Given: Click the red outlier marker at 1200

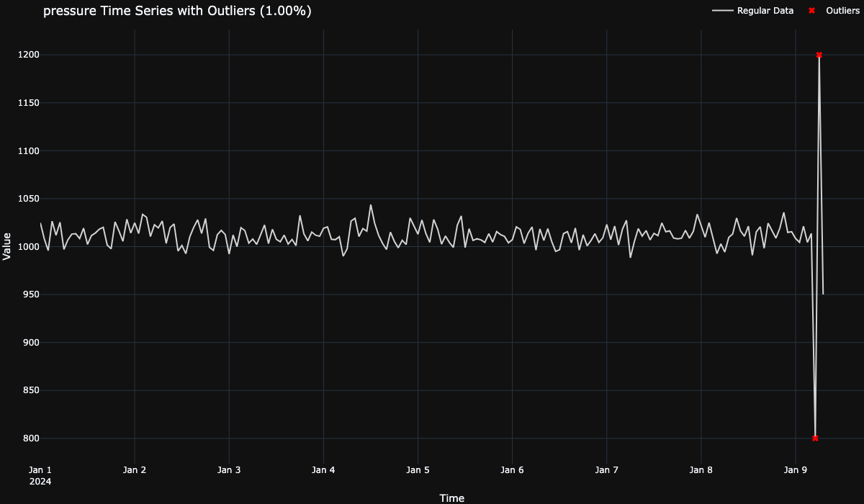Looking at the screenshot, I should (819, 55).
